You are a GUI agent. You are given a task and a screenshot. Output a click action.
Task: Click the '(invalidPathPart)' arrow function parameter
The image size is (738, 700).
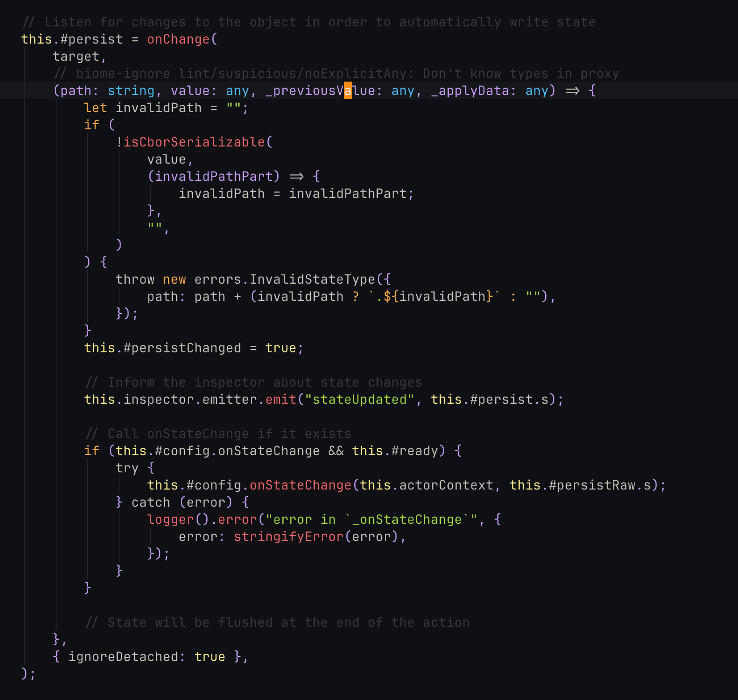(x=214, y=177)
